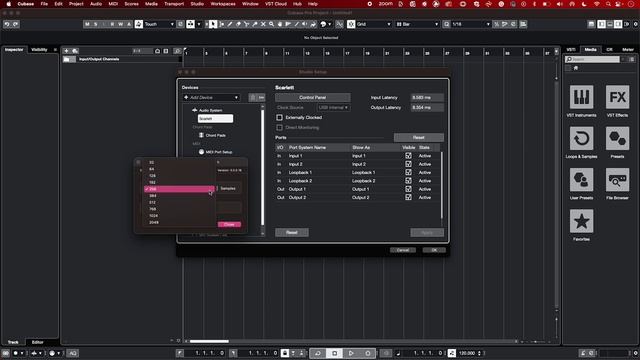Open File Browser tile
Image resolution: width=640 pixels, height=360 pixels.
click(617, 180)
